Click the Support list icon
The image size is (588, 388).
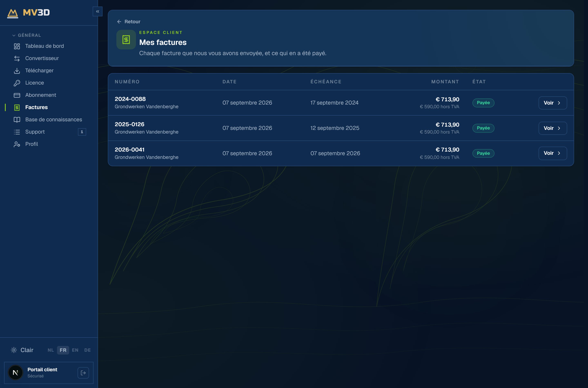pos(17,132)
